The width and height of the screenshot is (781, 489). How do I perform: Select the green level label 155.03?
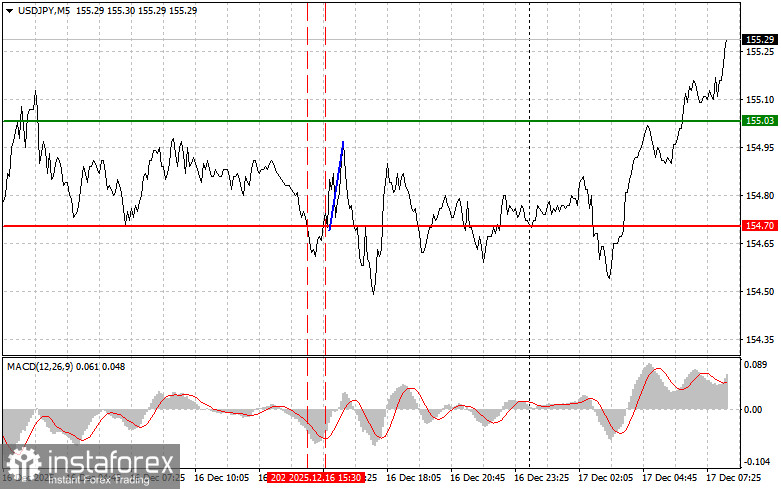[x=760, y=121]
